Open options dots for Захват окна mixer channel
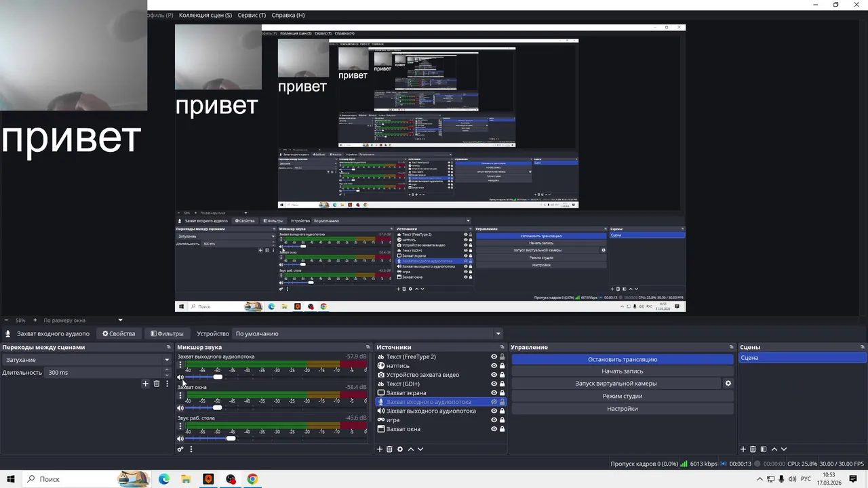 180,396
